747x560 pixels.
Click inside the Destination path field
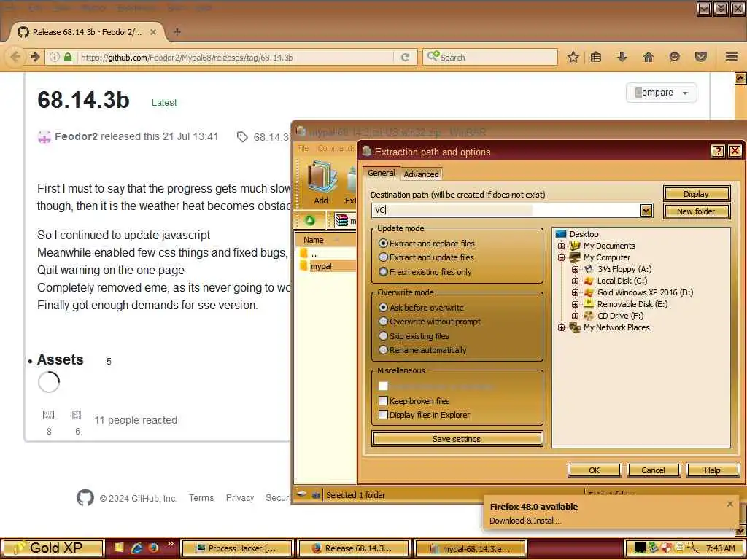coord(506,211)
